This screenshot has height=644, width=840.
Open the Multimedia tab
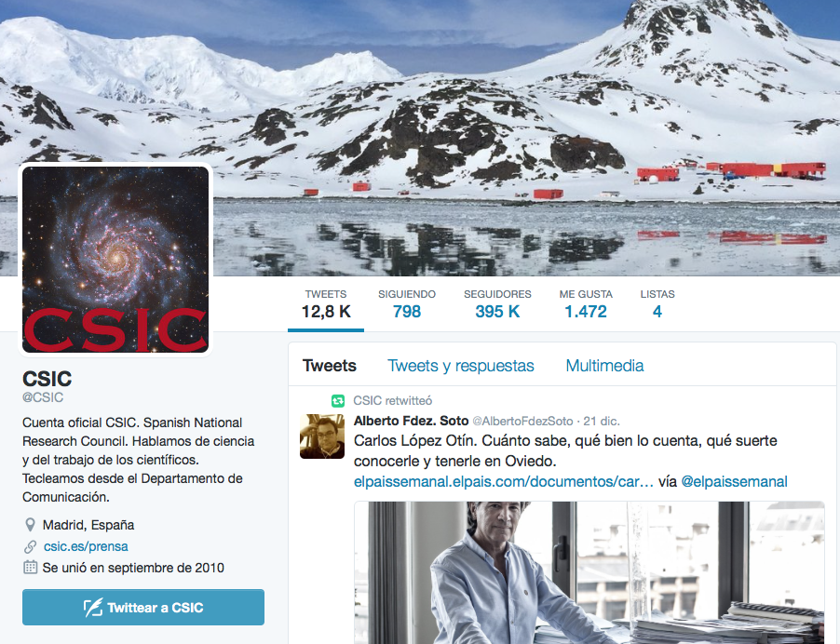tap(604, 366)
